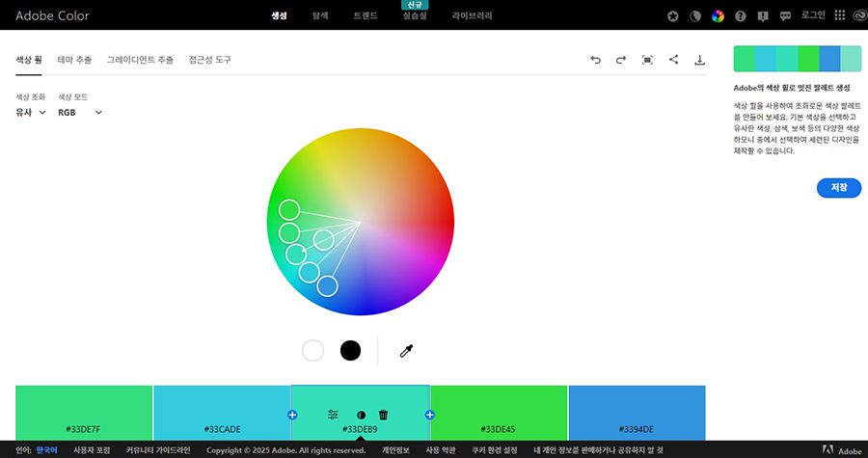Select the white background circle

click(x=312, y=350)
